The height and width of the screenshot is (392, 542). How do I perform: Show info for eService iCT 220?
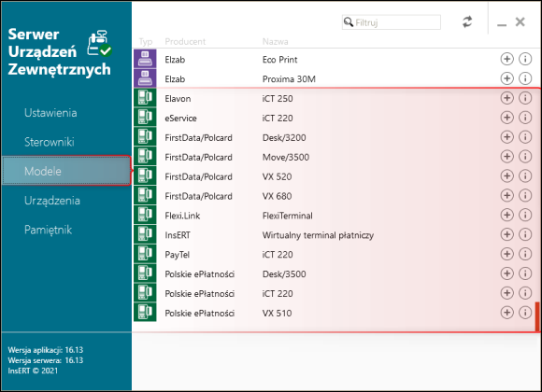pyautogui.click(x=525, y=118)
